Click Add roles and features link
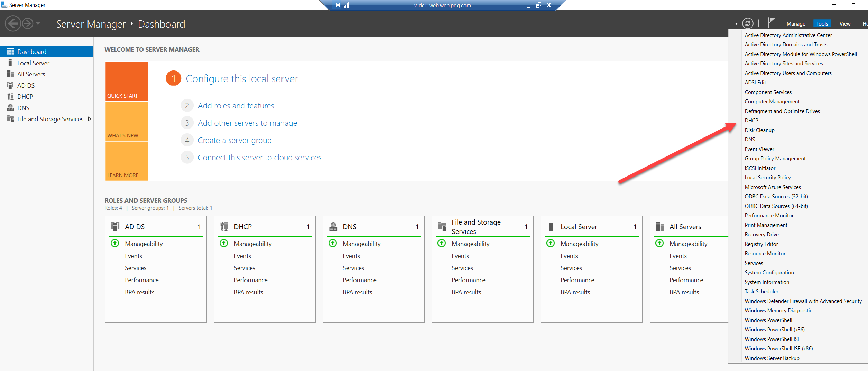This screenshot has width=868, height=371. tap(236, 106)
